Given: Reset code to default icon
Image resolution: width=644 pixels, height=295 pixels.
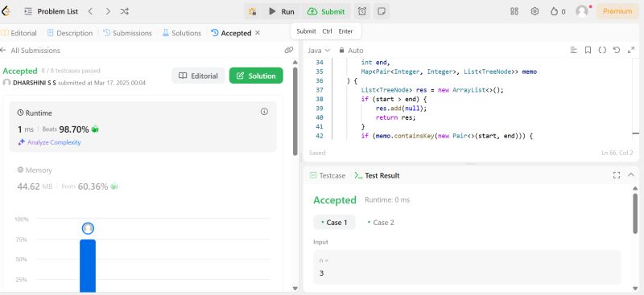Looking at the screenshot, I should [617, 50].
